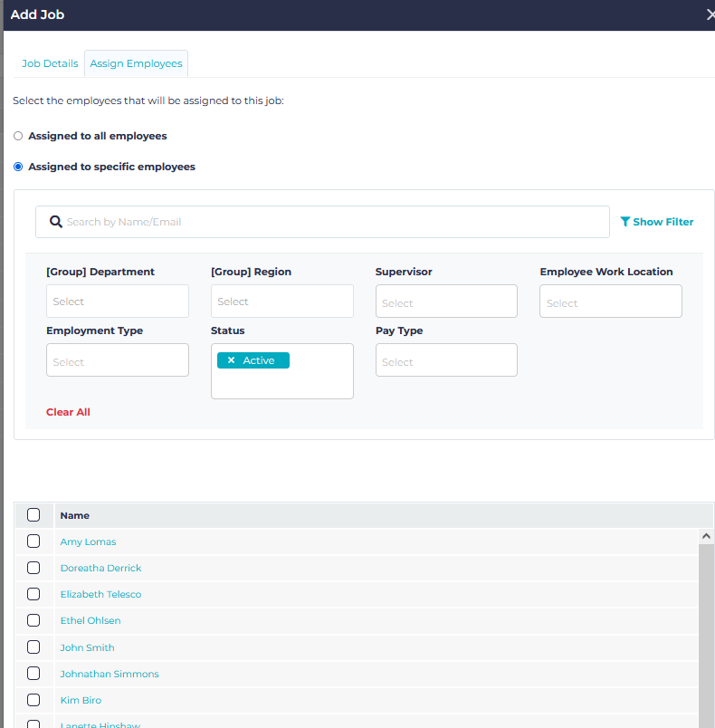Click the scrollbar up arrow

coord(706,536)
